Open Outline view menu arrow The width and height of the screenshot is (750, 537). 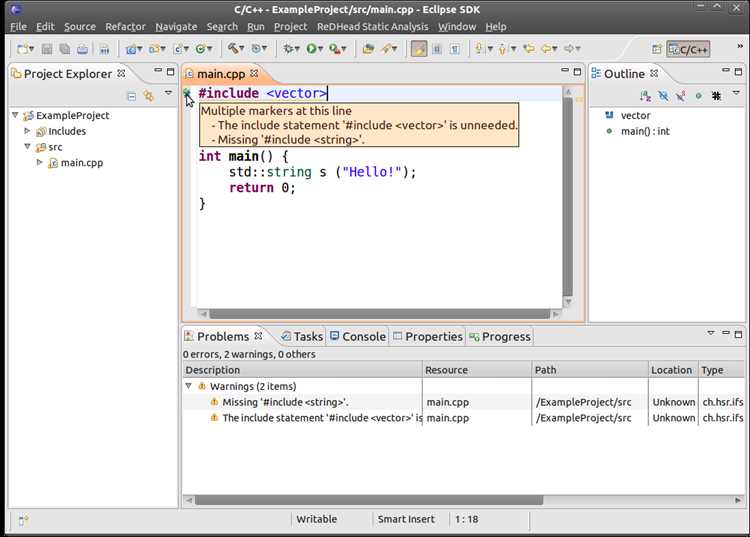tap(736, 92)
